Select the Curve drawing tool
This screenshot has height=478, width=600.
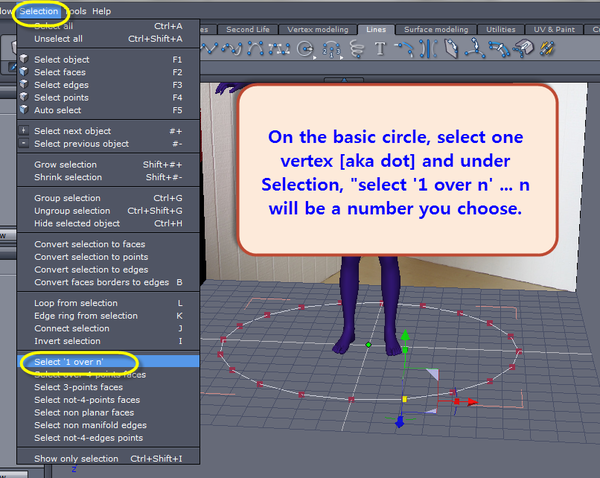[x=232, y=49]
